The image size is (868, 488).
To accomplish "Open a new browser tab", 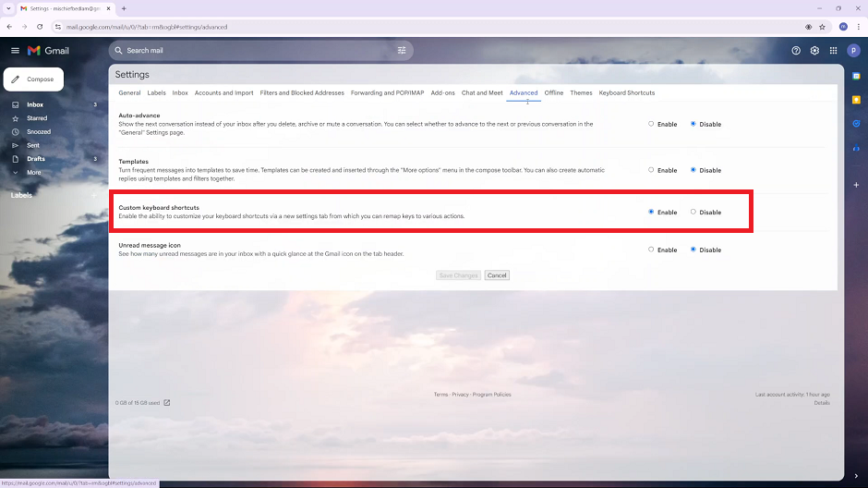I will pyautogui.click(x=124, y=8).
